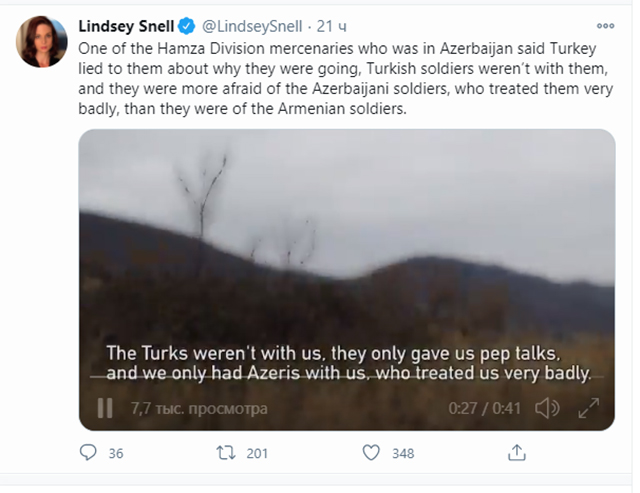This screenshot has height=493, width=640.
Task: Open the share tweet icon
Action: 516,453
